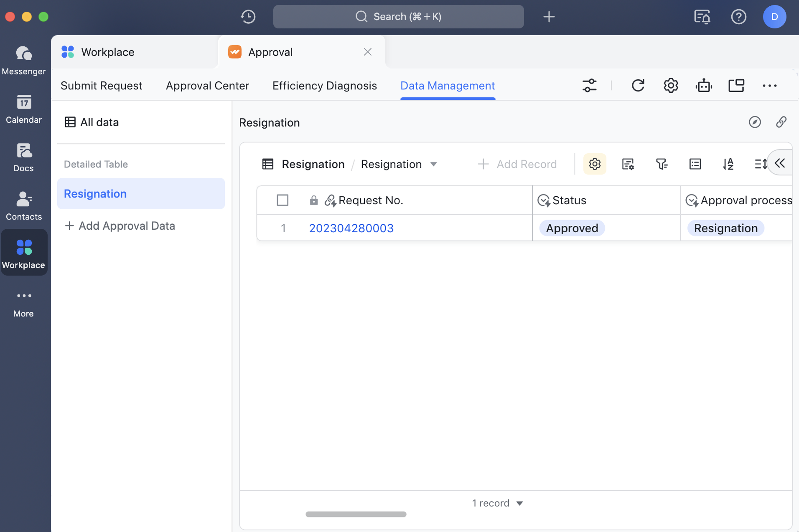The height and width of the screenshot is (532, 799).
Task: Open the Efficiency Diagnosis tab
Action: pyautogui.click(x=324, y=85)
